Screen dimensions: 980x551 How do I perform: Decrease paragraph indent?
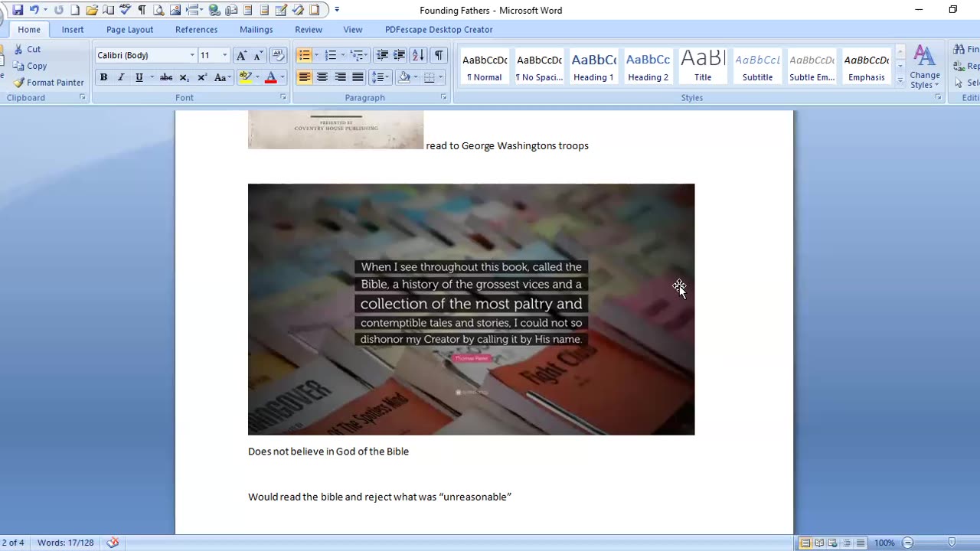click(x=381, y=55)
